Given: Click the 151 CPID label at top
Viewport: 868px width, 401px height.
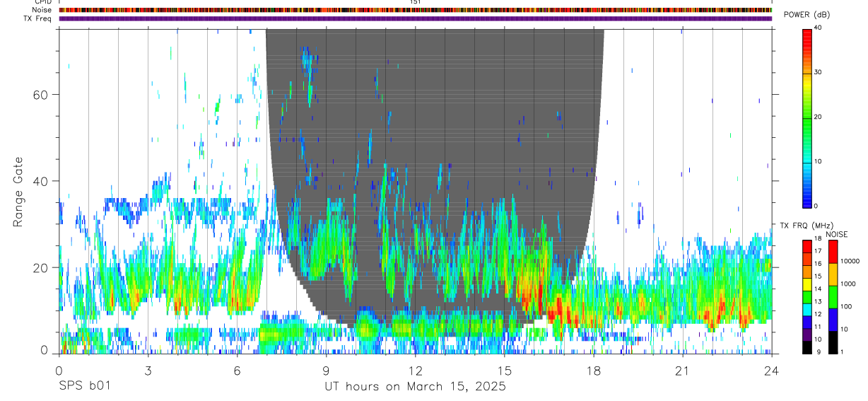Looking at the screenshot, I should pos(416,2).
